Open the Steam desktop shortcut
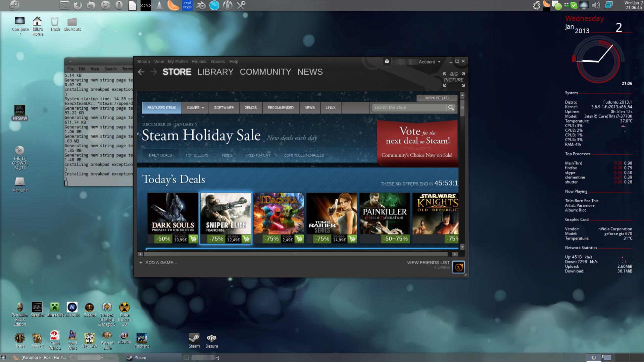 click(x=194, y=340)
